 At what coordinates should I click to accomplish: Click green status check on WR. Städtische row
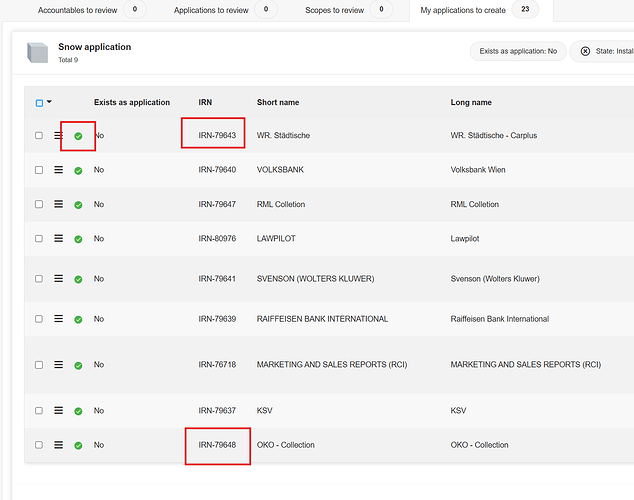pos(78,136)
